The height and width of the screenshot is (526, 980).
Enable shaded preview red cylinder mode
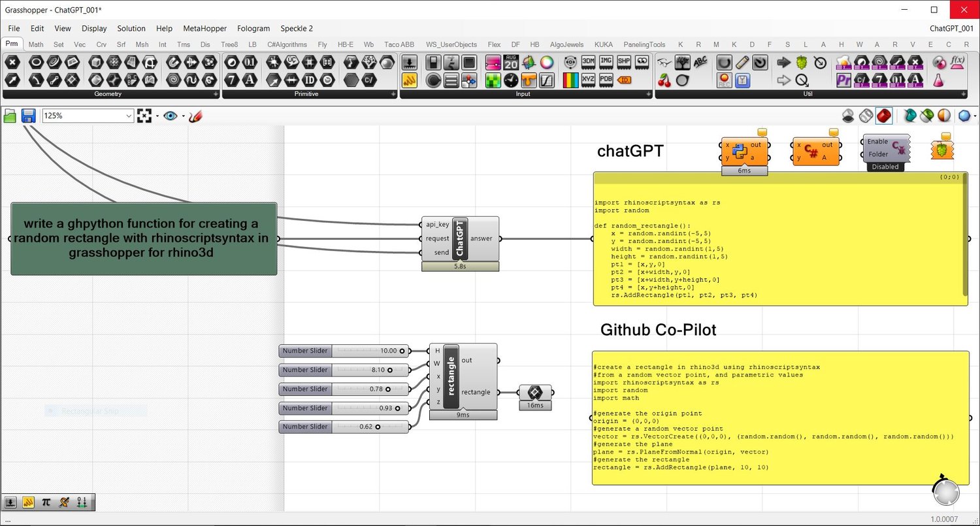[x=884, y=116]
